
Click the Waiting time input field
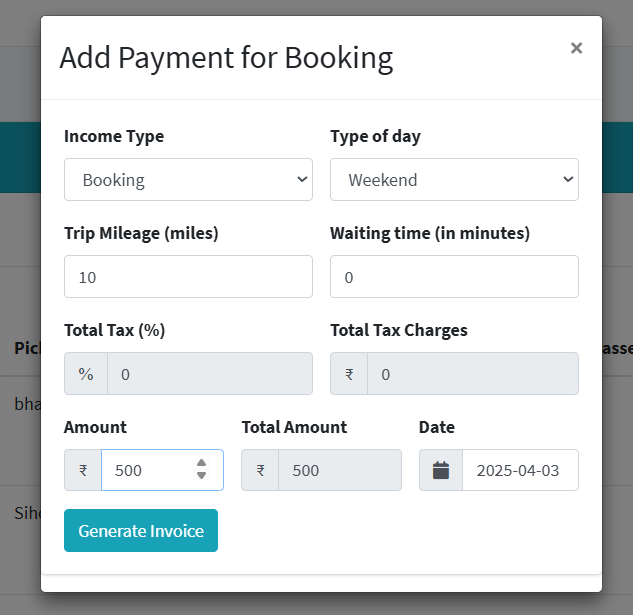tap(454, 277)
